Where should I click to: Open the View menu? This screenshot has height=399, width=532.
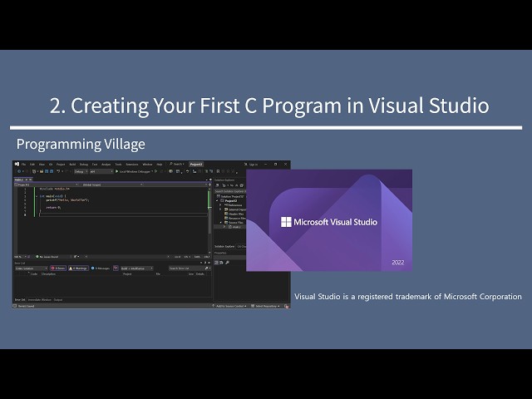click(x=42, y=165)
